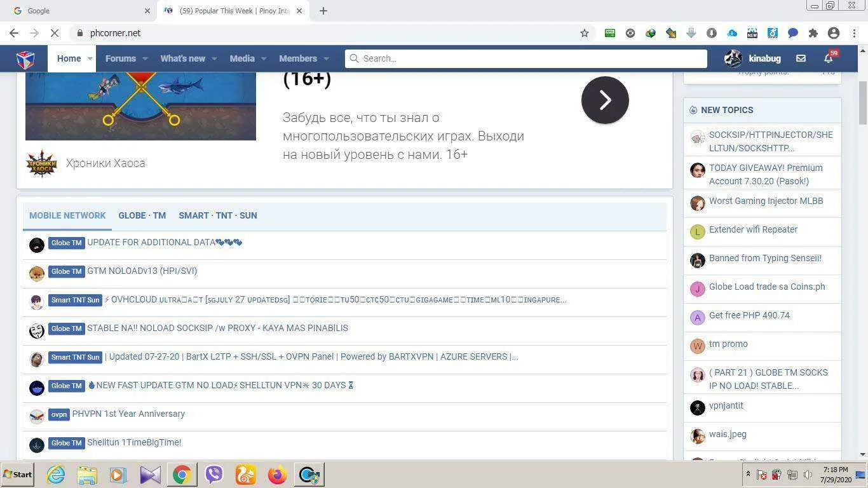Open UC Browser from the taskbar

[x=246, y=475]
